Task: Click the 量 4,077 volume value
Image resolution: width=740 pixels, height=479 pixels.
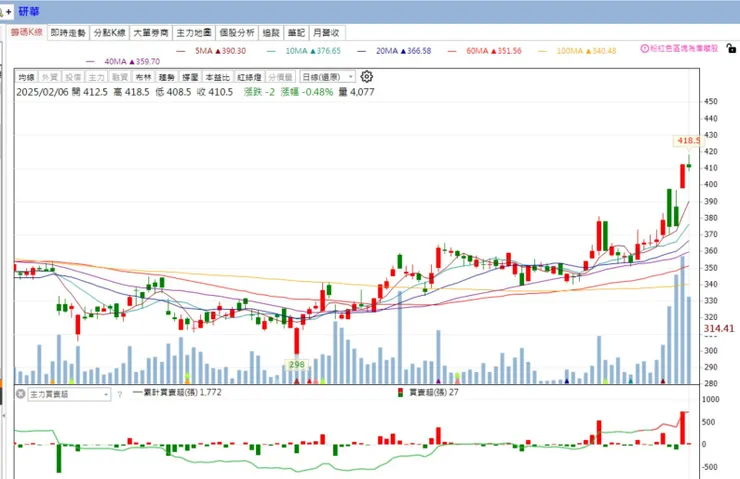Action: [356, 92]
